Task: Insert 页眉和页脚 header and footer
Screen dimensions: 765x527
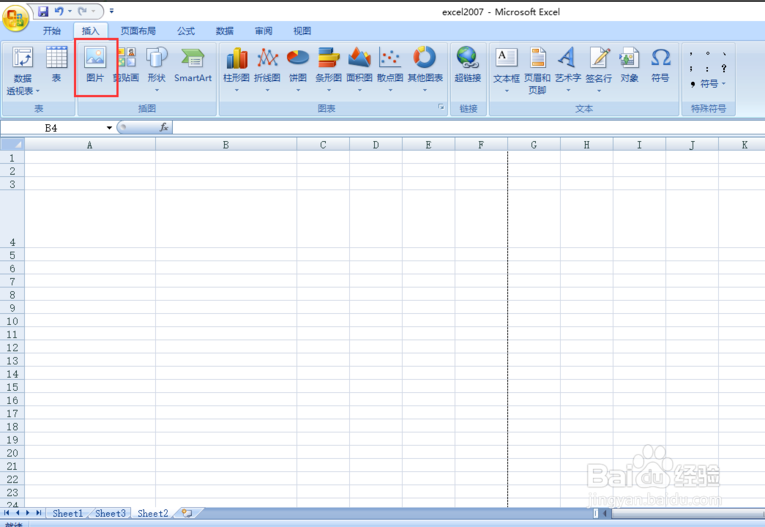Action: pos(537,70)
